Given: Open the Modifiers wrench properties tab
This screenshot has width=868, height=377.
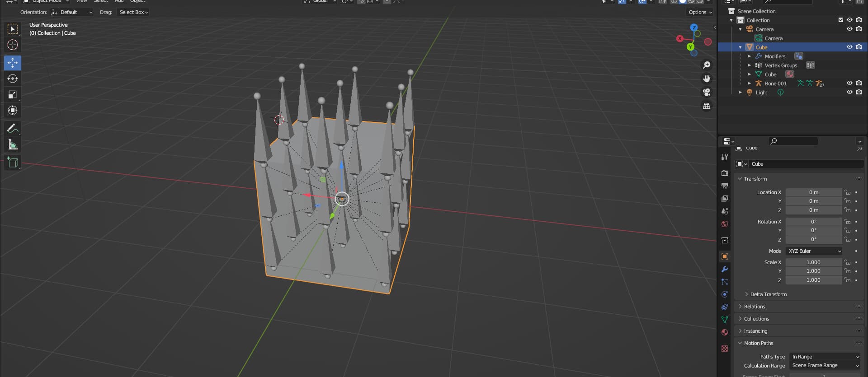Looking at the screenshot, I should [x=725, y=269].
